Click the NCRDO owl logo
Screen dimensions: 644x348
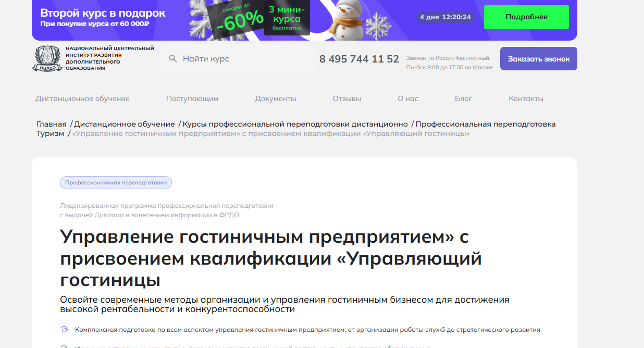(47, 58)
